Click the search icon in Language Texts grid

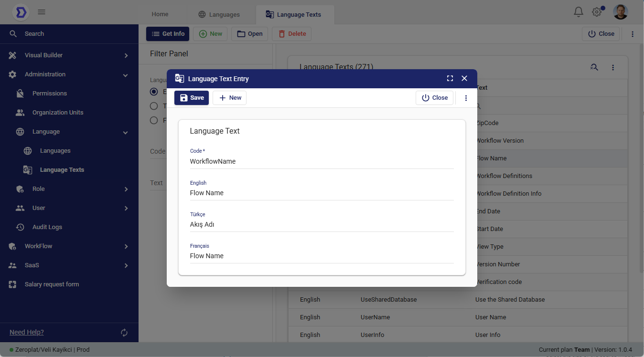[594, 68]
